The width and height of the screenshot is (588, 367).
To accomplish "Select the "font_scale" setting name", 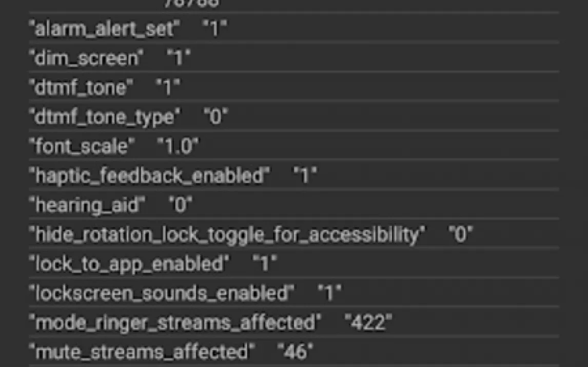I will pos(82,147).
